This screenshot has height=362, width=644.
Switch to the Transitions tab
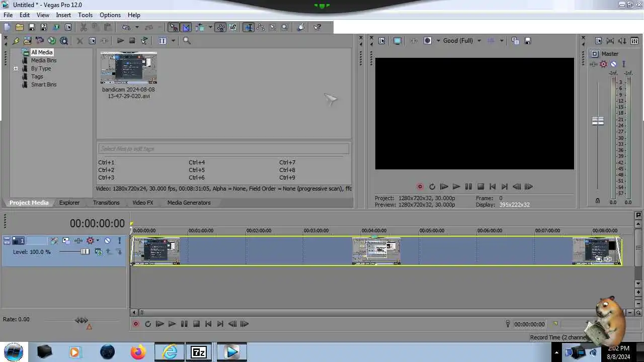[106, 203]
